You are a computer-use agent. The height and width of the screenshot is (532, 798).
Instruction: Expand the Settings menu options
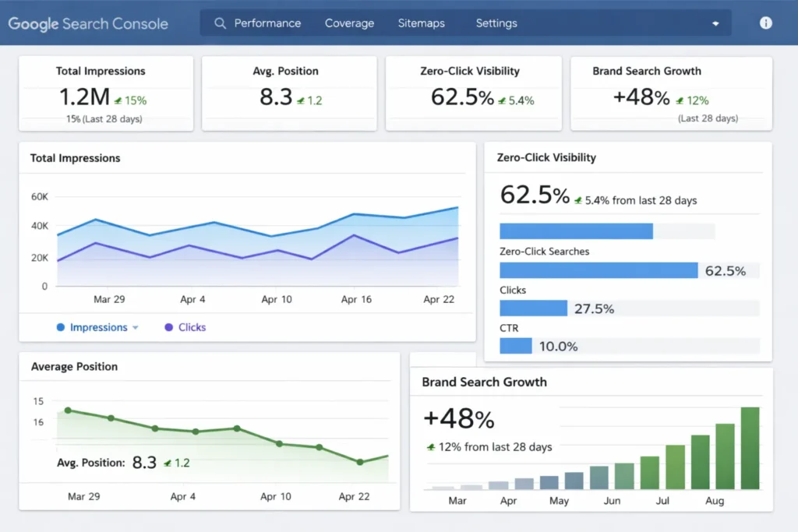(496, 23)
